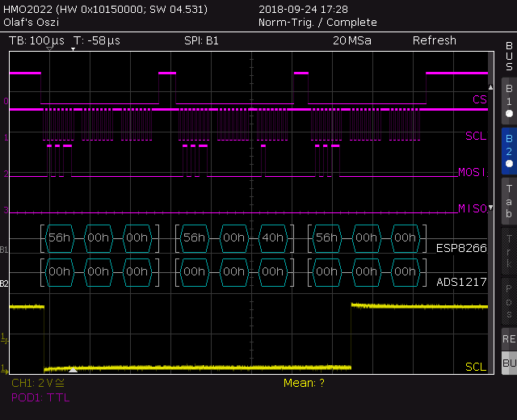Click the grey hollow triangle marker at top

49,48
